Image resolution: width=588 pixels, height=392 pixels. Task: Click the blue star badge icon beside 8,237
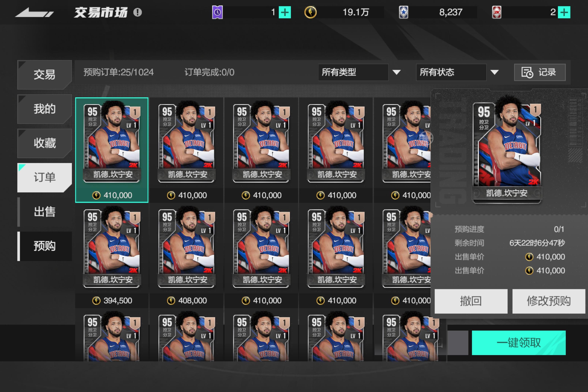(403, 12)
